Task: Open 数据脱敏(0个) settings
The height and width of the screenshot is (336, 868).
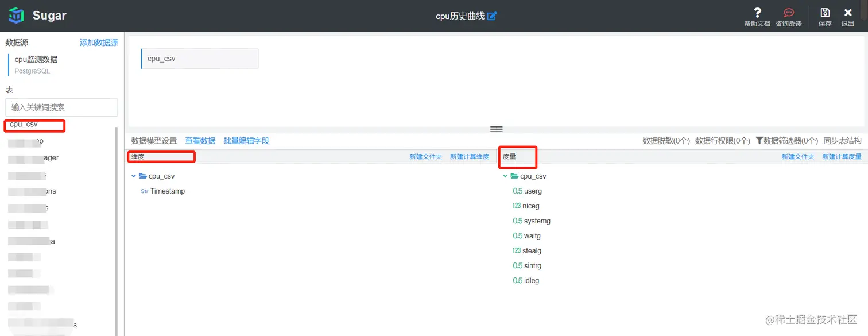Action: 666,141
